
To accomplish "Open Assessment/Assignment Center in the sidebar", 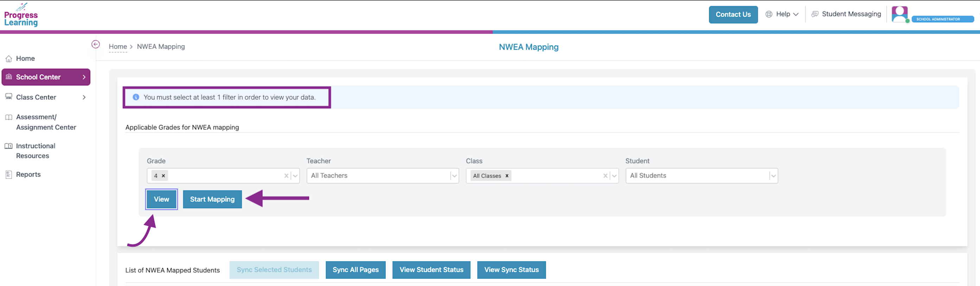I will point(46,122).
